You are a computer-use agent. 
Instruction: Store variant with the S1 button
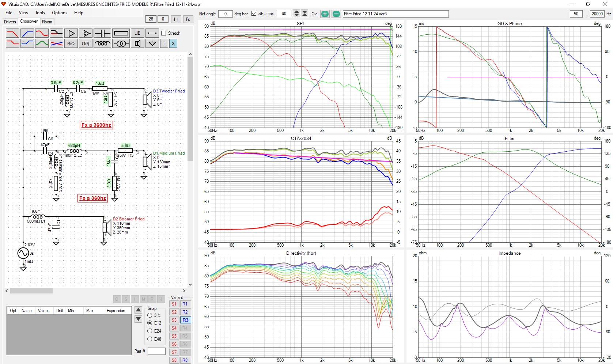174,304
